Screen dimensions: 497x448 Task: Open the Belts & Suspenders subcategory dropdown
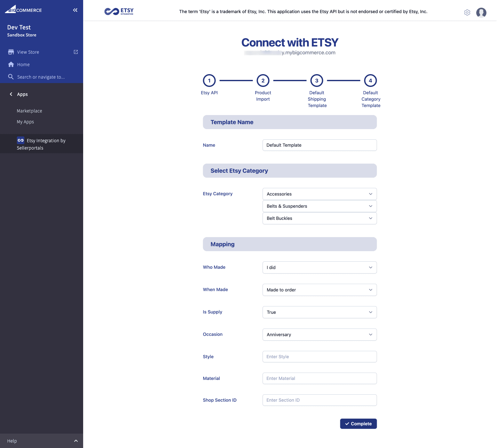320,206
